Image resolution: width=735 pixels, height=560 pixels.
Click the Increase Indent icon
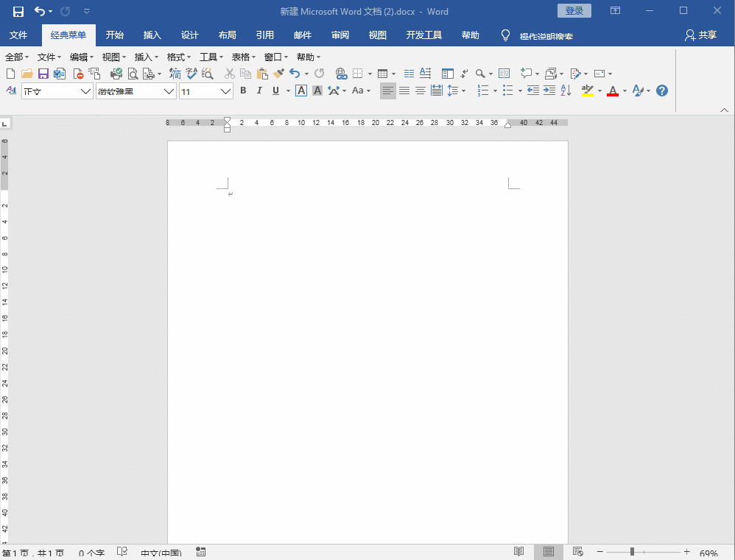pos(549,91)
